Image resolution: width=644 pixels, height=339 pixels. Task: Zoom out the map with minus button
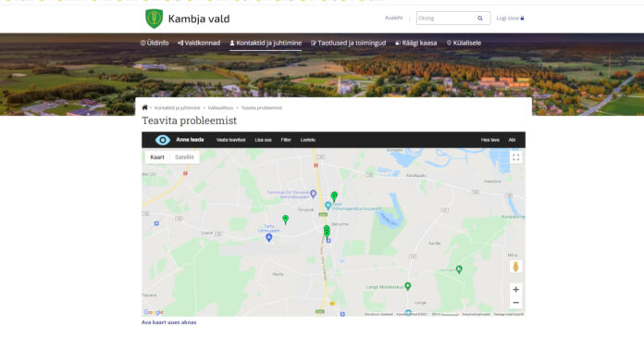[516, 303]
